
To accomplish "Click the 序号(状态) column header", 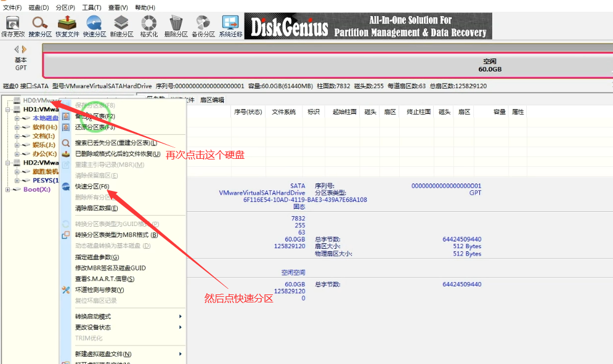I will 248,112.
